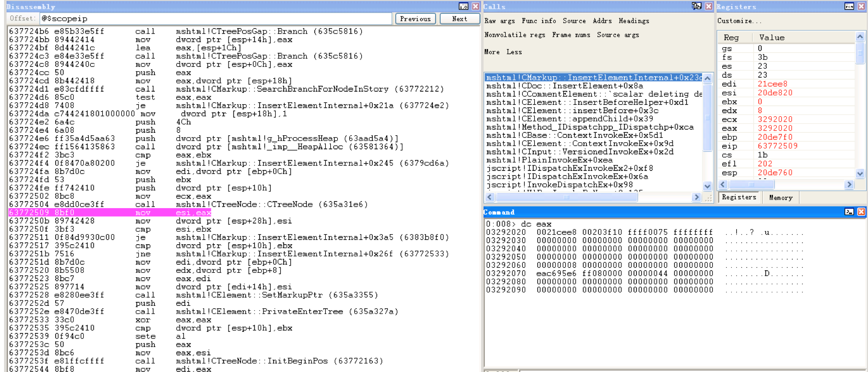868x372 pixels.
Task: Click Less in the Calls panel
Action: click(x=514, y=52)
